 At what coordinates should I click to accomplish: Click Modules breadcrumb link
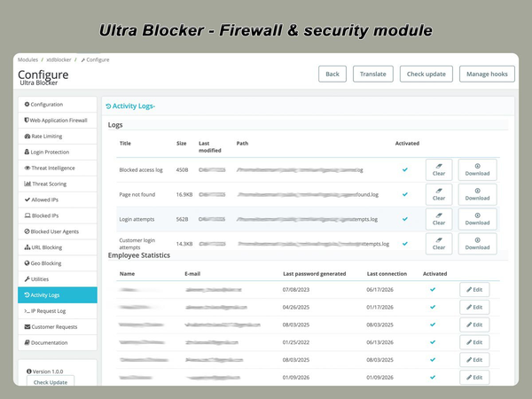point(27,59)
